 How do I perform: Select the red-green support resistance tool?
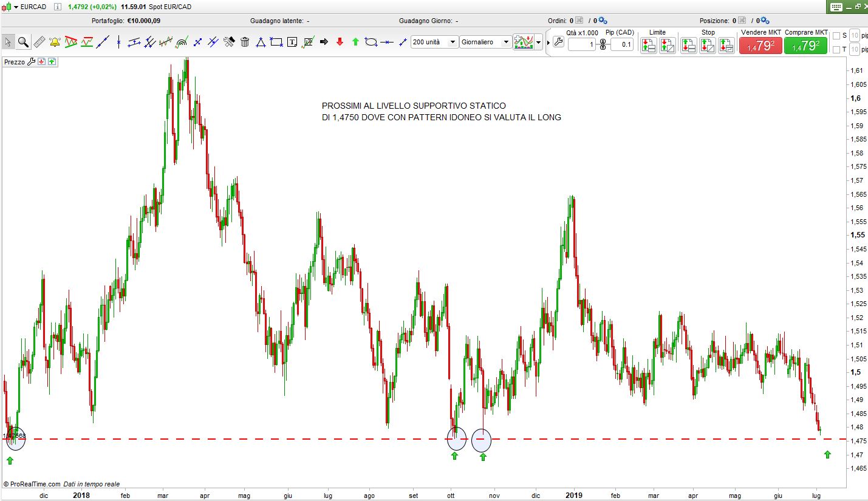87,42
